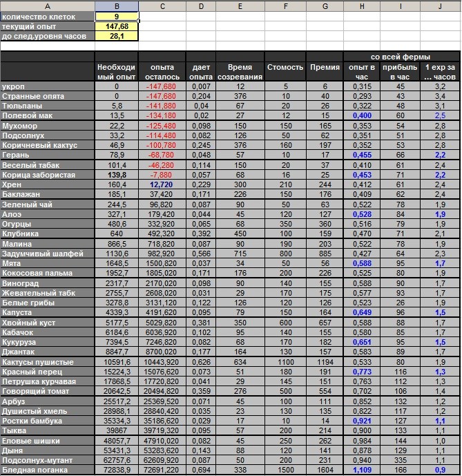The height and width of the screenshot is (476, 462).
Task: Select 'Джантак' row label
Action: click(48, 352)
